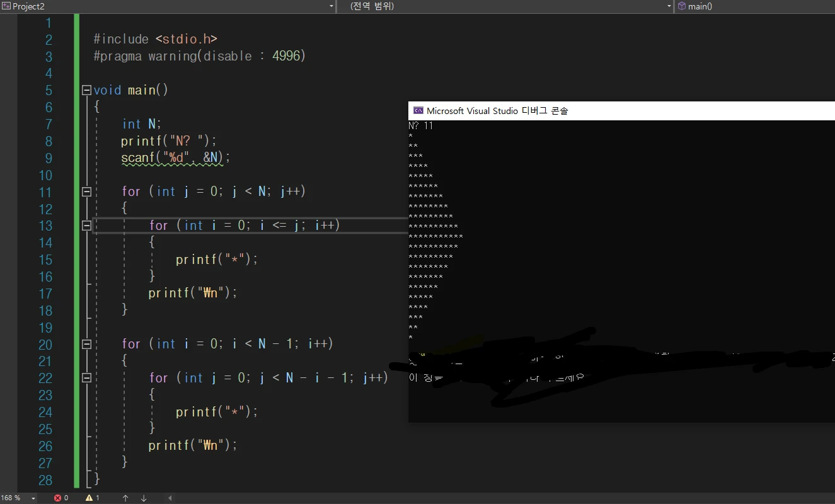Collapse the for loop at line 11

87,192
